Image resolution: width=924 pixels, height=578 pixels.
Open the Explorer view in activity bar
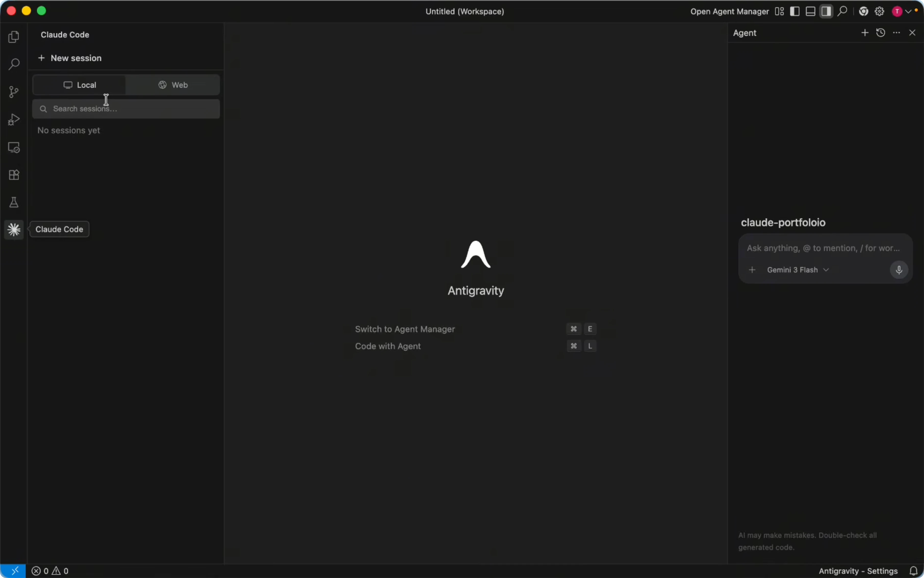(14, 37)
